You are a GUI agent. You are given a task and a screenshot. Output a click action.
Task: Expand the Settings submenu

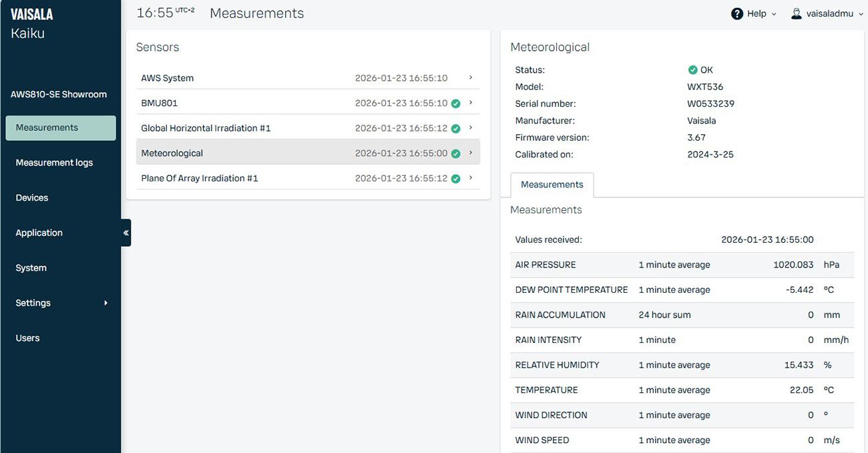pos(105,302)
